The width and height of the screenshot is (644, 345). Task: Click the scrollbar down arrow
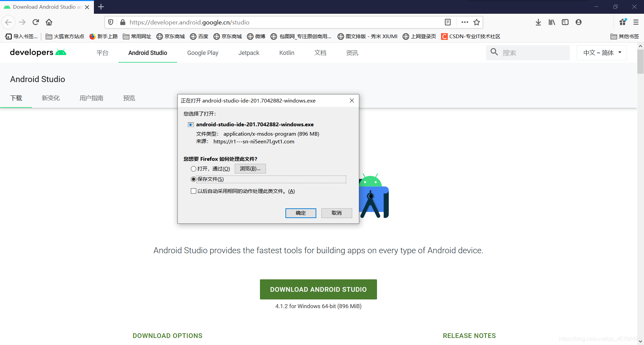tap(640, 341)
